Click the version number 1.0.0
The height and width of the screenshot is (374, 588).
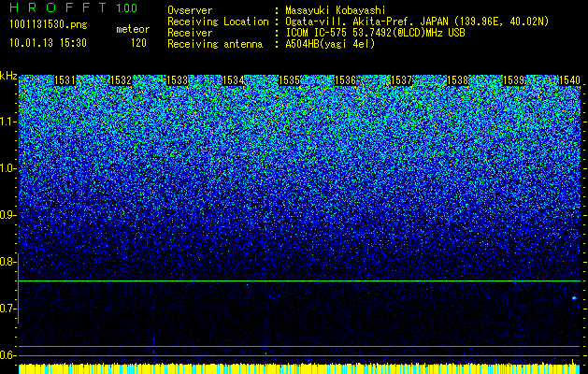(x=126, y=8)
